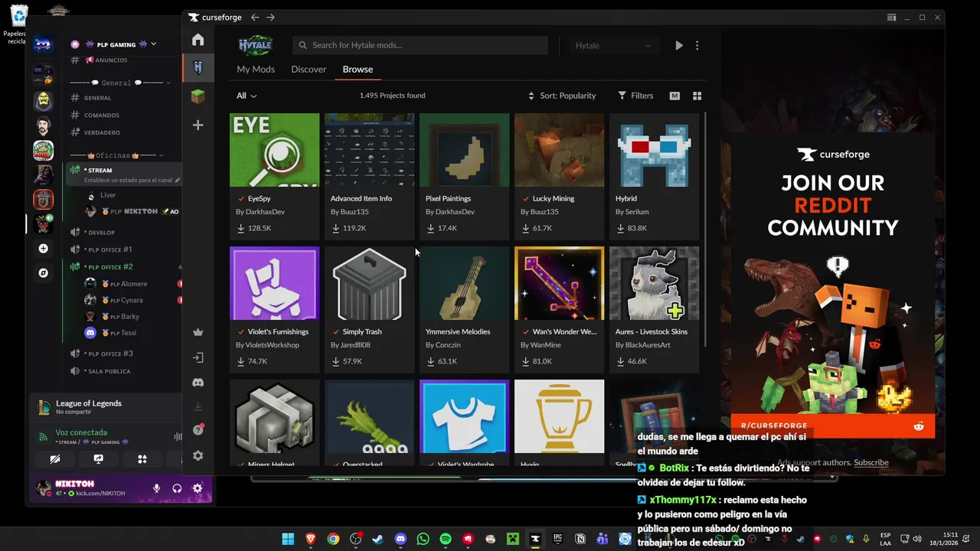The width and height of the screenshot is (980, 551).
Task: Open Steam from taskbar
Action: (x=378, y=539)
